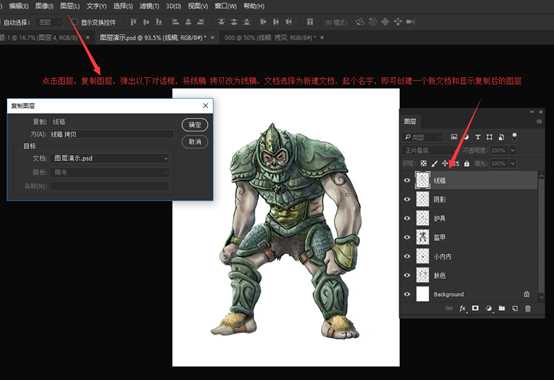Turn layer filtering on or off
The height and width of the screenshot is (380, 554).
pyautogui.click(x=514, y=136)
